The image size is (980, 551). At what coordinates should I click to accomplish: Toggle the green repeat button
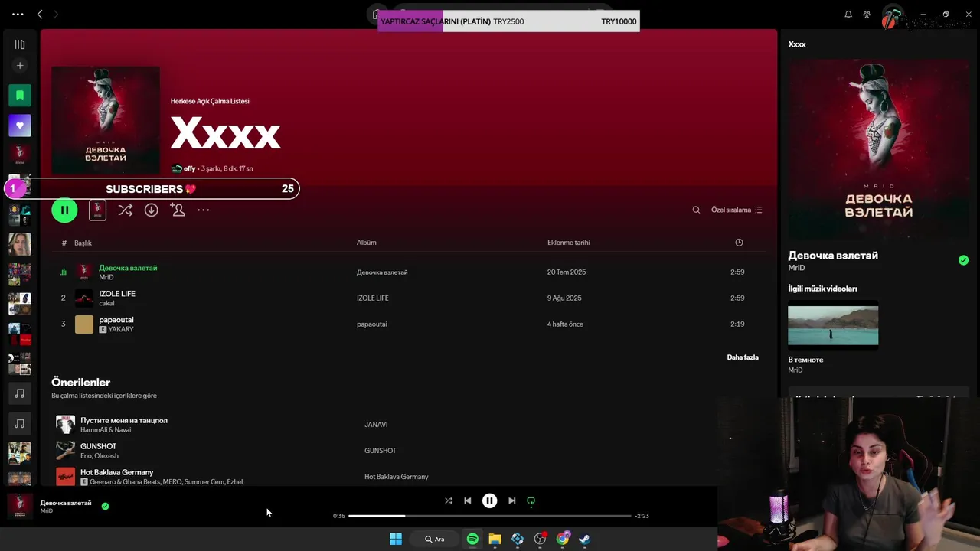coord(531,501)
